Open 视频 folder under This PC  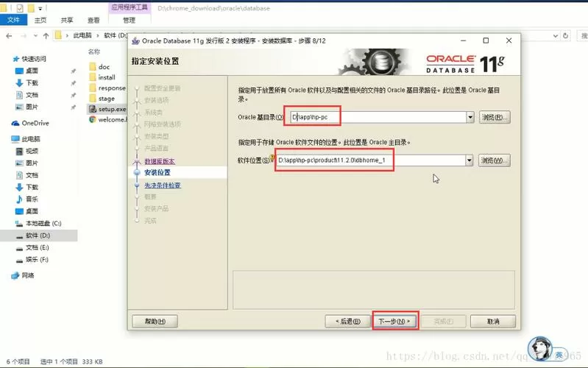(x=26, y=151)
